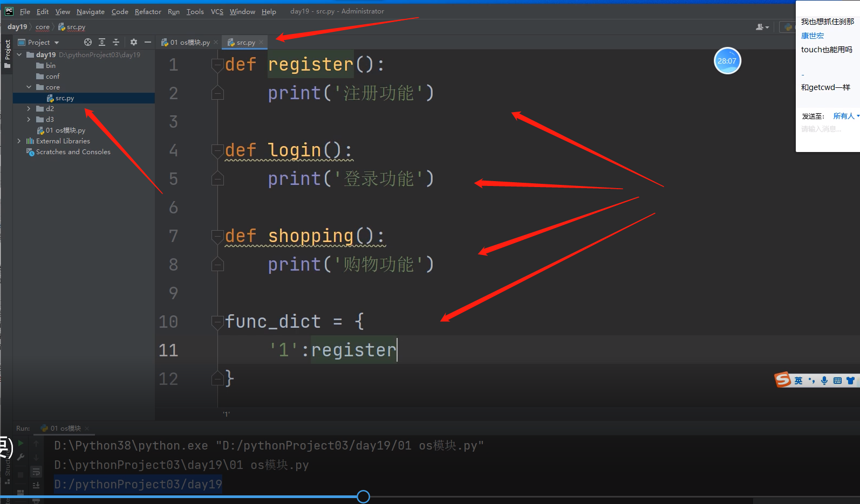Viewport: 860px width, 504px height.
Task: Open the File menu
Action: tap(25, 11)
